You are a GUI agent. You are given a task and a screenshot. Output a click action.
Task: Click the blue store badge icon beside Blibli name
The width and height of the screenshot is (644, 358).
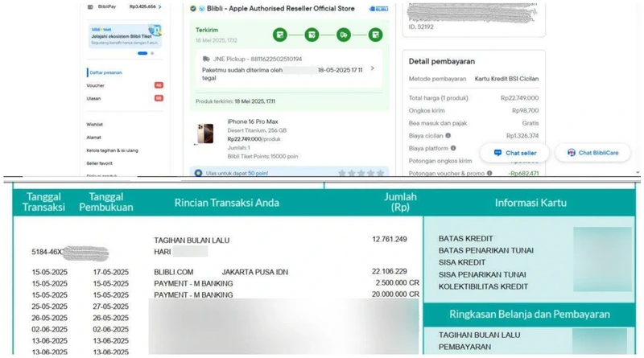coord(202,9)
